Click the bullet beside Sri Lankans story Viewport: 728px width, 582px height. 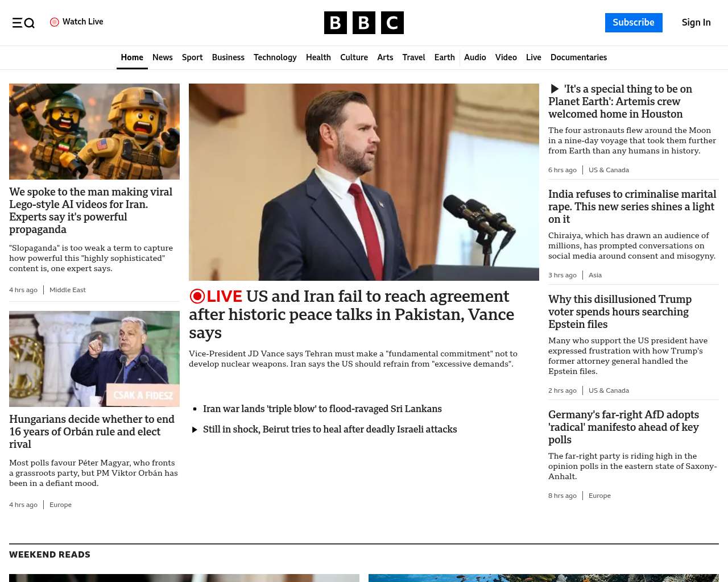point(195,409)
